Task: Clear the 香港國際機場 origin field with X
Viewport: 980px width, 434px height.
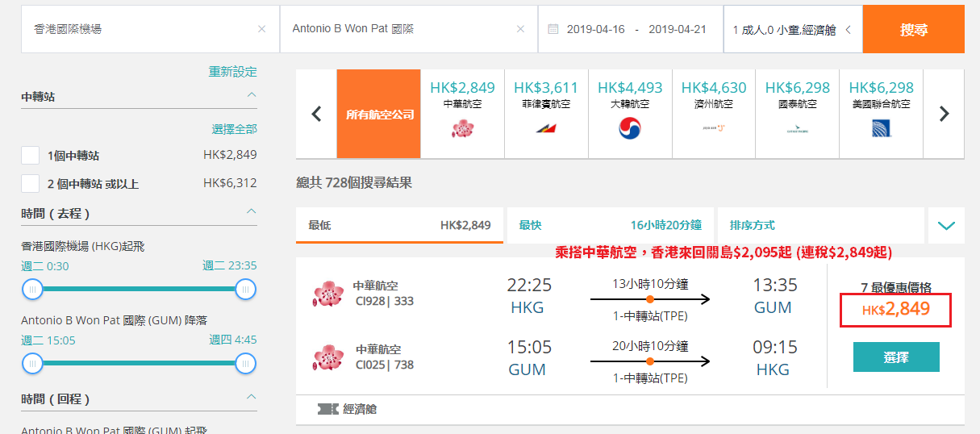Action: 261,29
